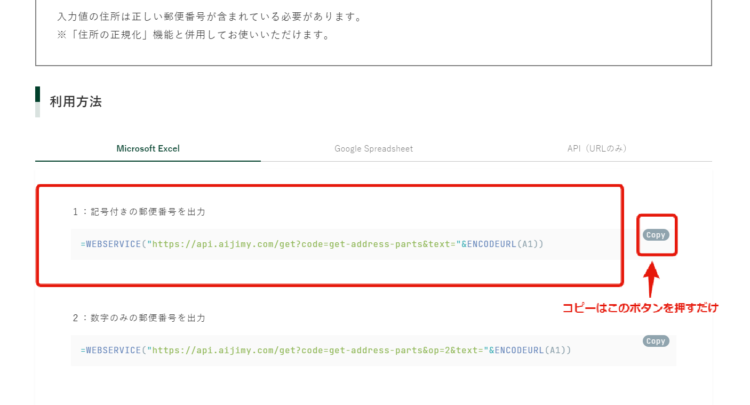Click the WEBSERVICE function name in first formula
The height and width of the screenshot is (405, 750).
pyautogui.click(x=114, y=244)
